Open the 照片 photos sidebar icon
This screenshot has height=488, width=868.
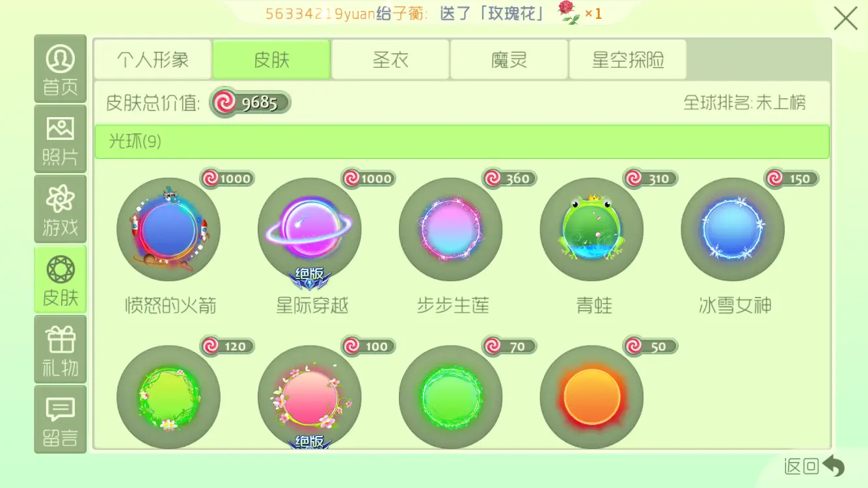(60, 139)
